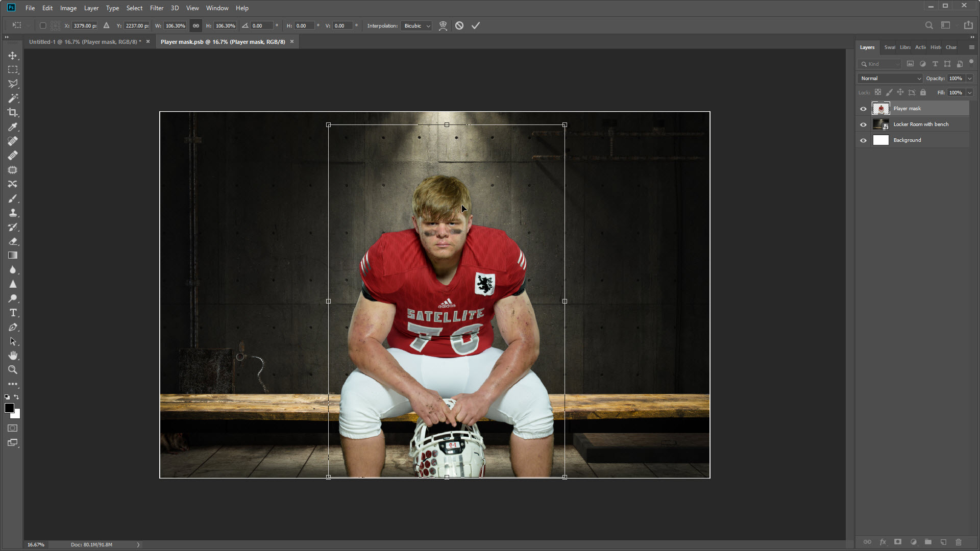Click the width percentage input field

pos(175,26)
